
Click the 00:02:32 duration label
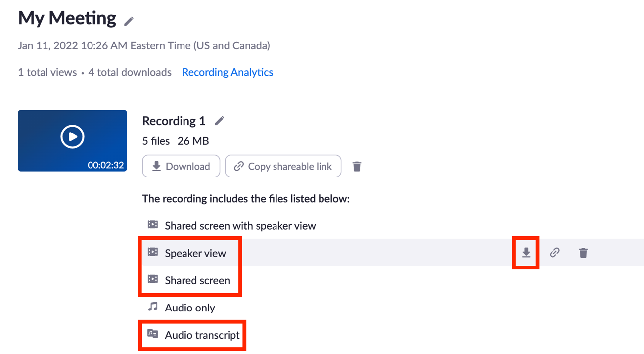pos(106,165)
